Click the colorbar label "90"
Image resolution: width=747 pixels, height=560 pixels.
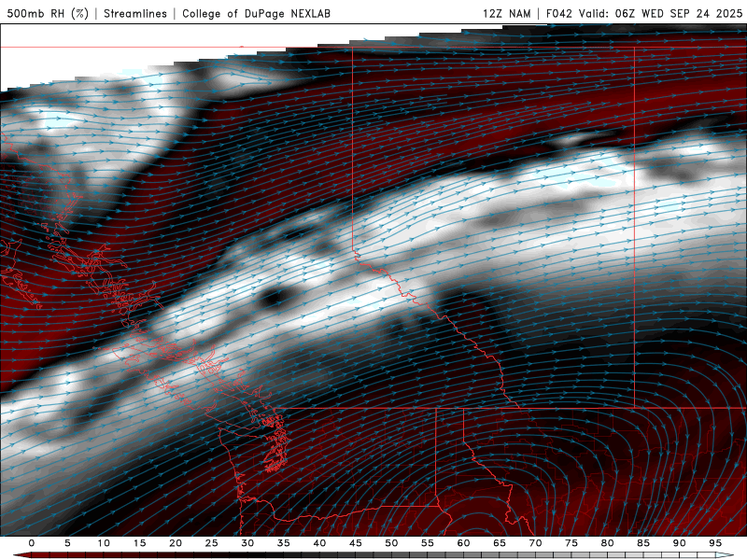coord(680,543)
